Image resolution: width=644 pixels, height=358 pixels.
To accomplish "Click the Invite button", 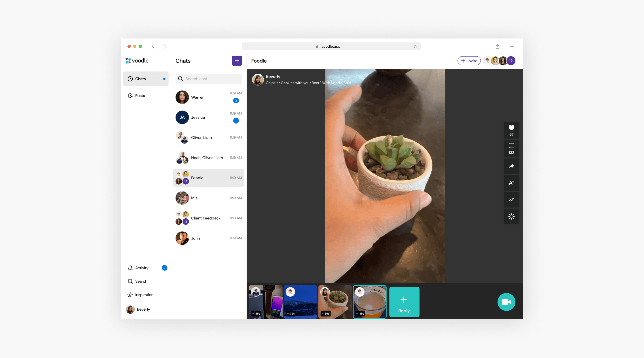I will (469, 61).
